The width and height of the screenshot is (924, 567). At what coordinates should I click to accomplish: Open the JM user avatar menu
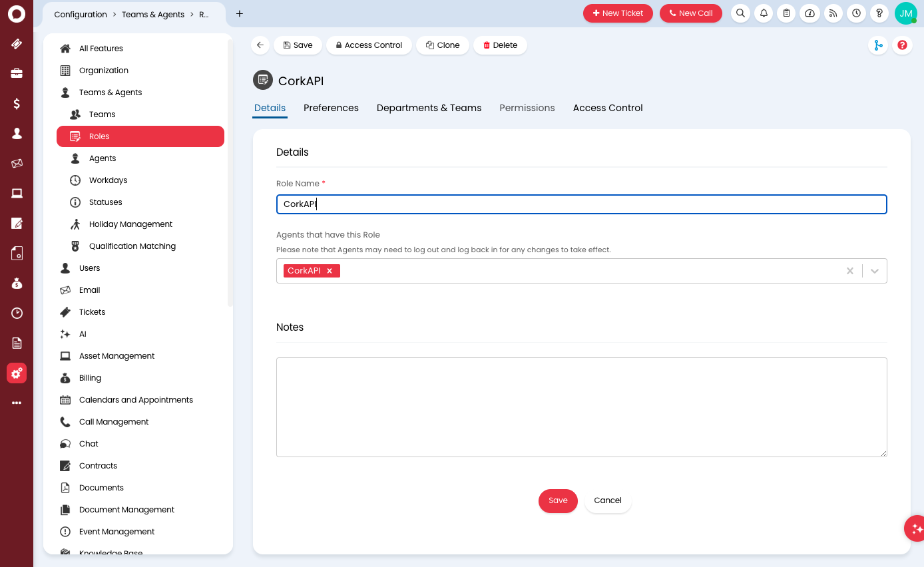point(906,13)
